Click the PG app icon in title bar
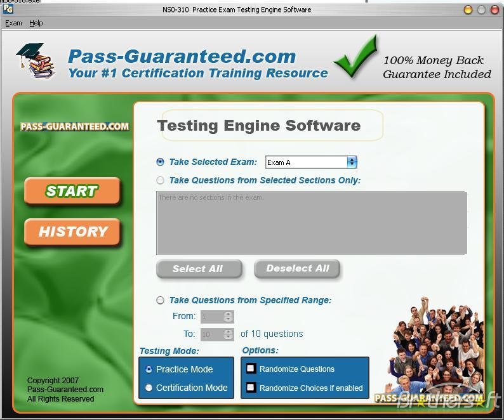This screenshot has width=504, height=420. tap(8, 10)
